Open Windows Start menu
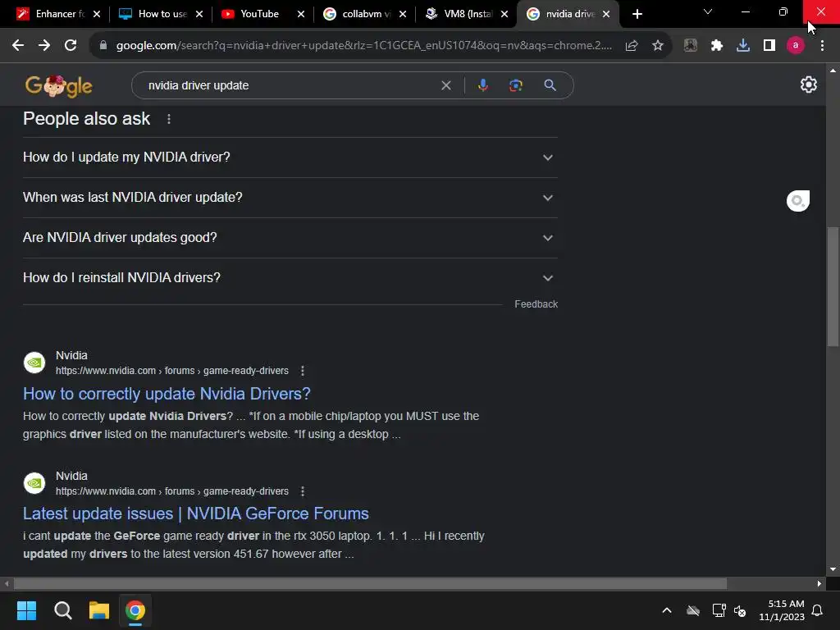The image size is (840, 630). point(26,610)
